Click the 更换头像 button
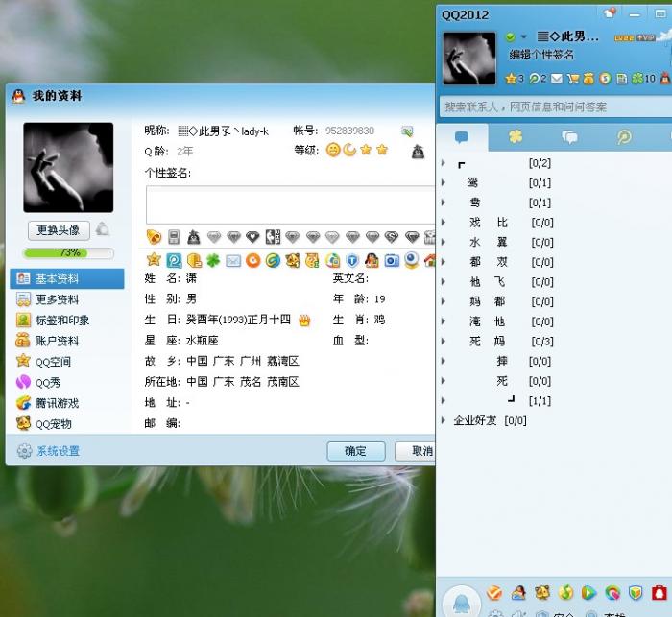Screen dimensions: 672x617 click(59, 230)
